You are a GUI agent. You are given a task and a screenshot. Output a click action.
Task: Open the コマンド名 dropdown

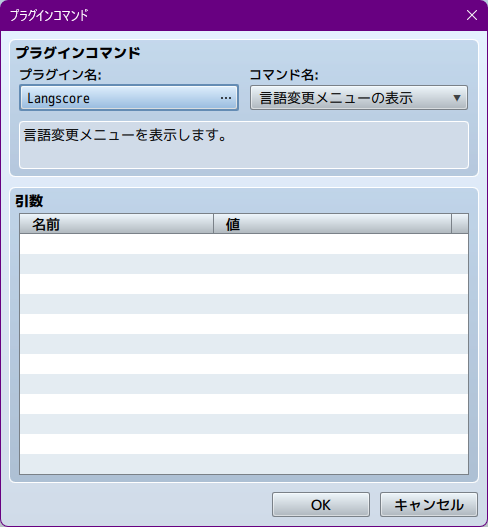tap(359, 98)
